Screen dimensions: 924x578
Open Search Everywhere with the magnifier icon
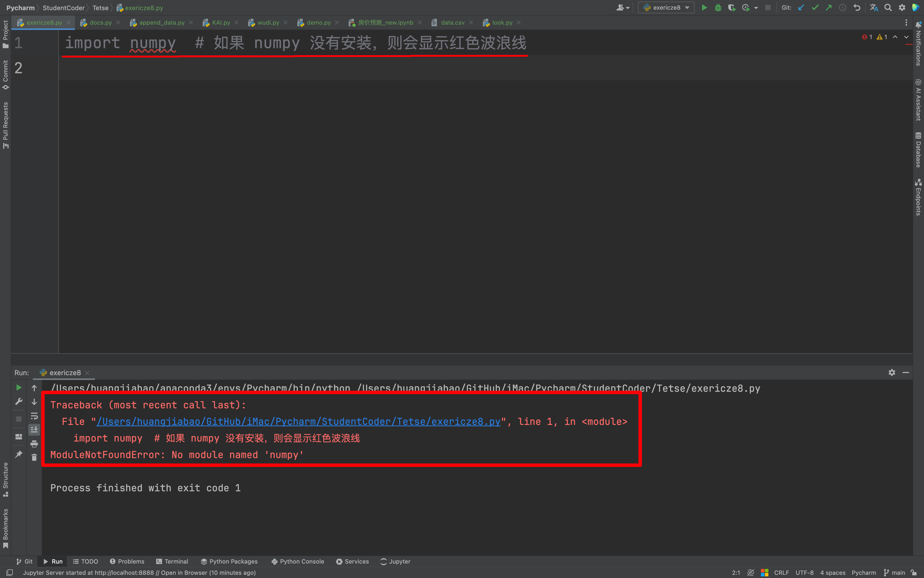tap(888, 8)
